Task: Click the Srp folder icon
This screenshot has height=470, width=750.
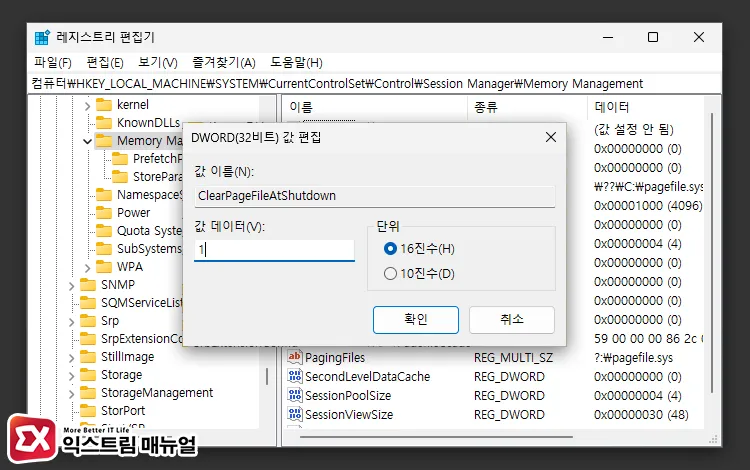Action: [x=88, y=321]
